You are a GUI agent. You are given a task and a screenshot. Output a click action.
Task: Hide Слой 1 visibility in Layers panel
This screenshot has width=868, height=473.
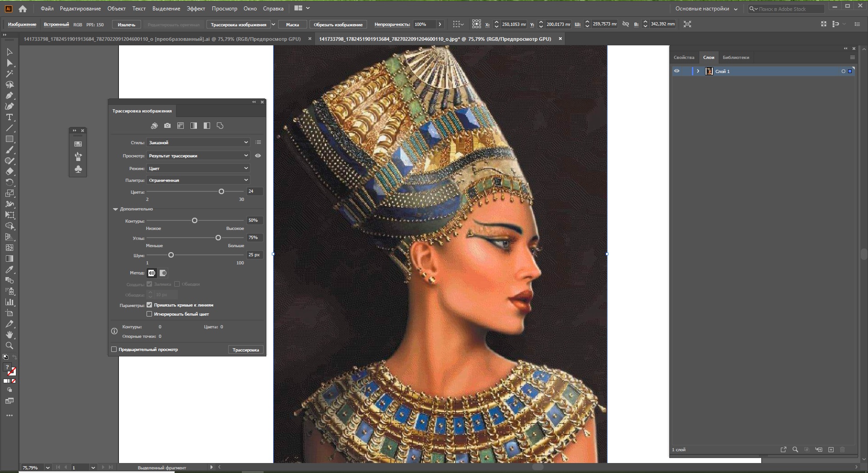tap(677, 71)
